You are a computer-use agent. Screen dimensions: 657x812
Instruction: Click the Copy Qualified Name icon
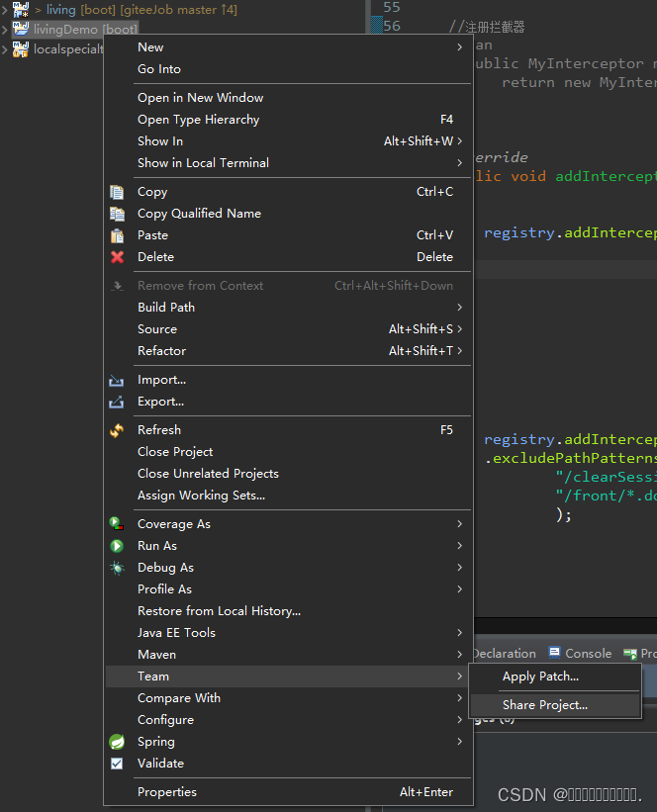tap(117, 214)
